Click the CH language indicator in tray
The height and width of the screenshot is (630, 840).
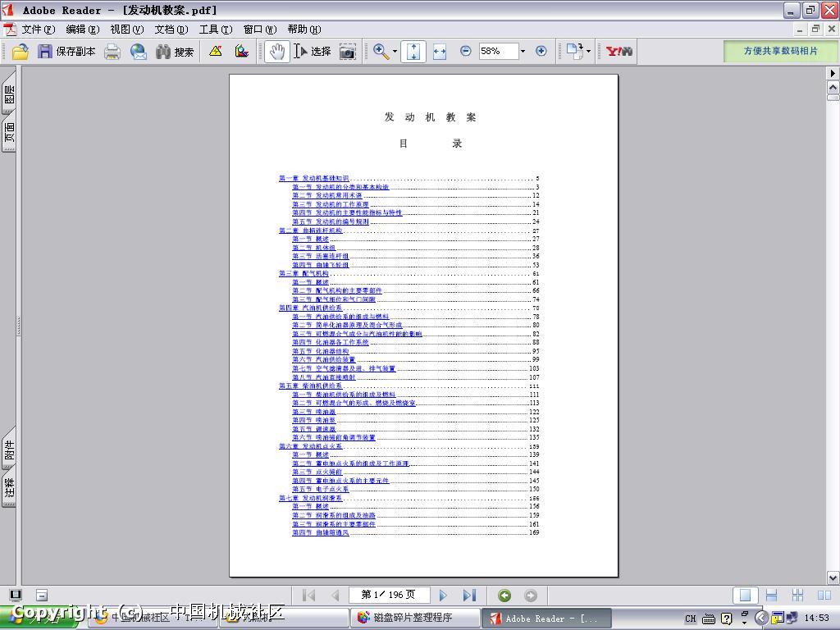pos(690,619)
